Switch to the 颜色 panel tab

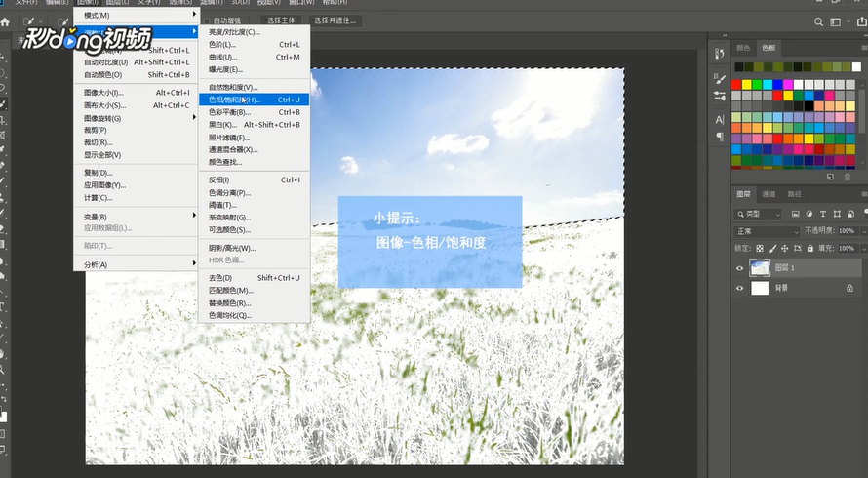tap(743, 48)
